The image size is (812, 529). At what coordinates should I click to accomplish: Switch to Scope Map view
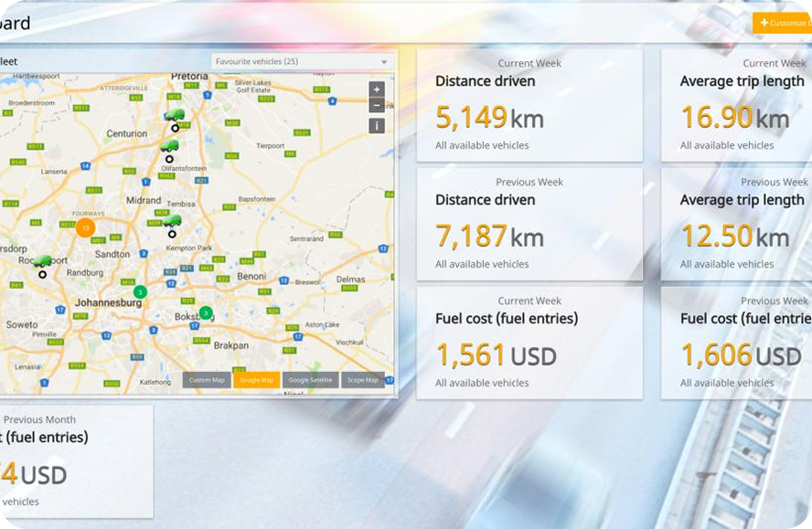point(363,380)
